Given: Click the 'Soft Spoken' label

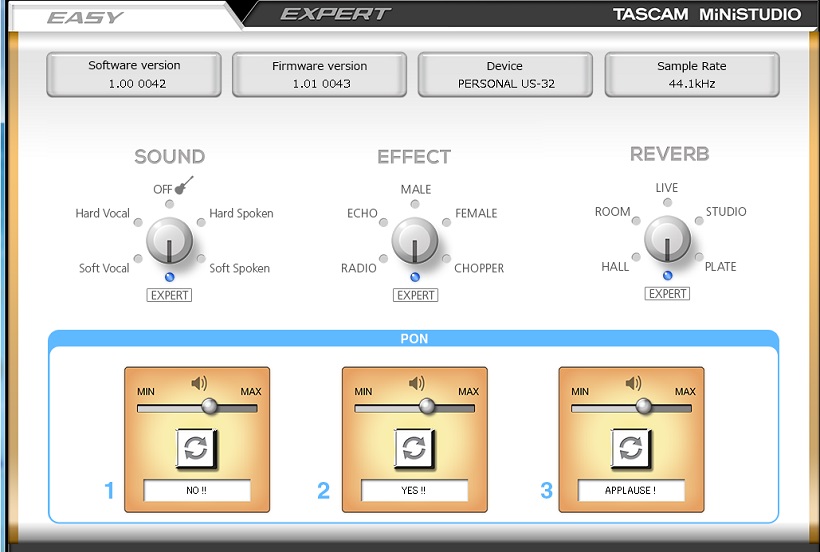Looking at the screenshot, I should [x=240, y=268].
